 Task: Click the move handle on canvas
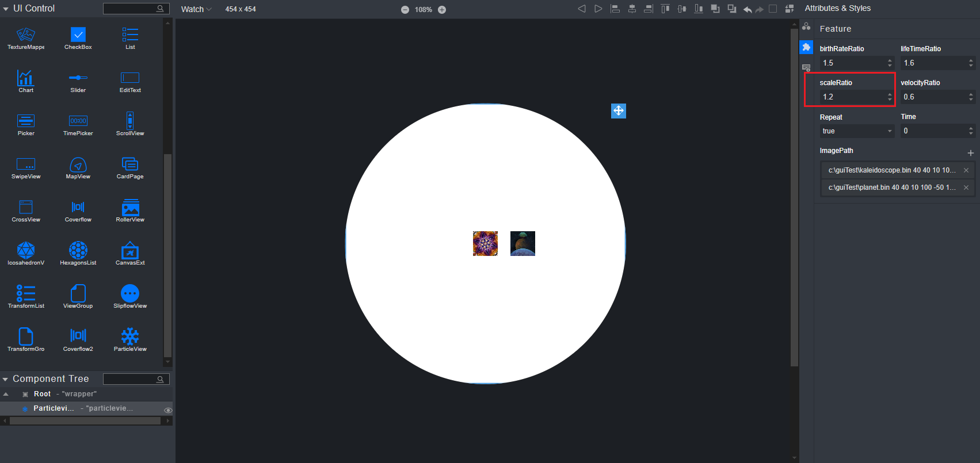point(618,111)
